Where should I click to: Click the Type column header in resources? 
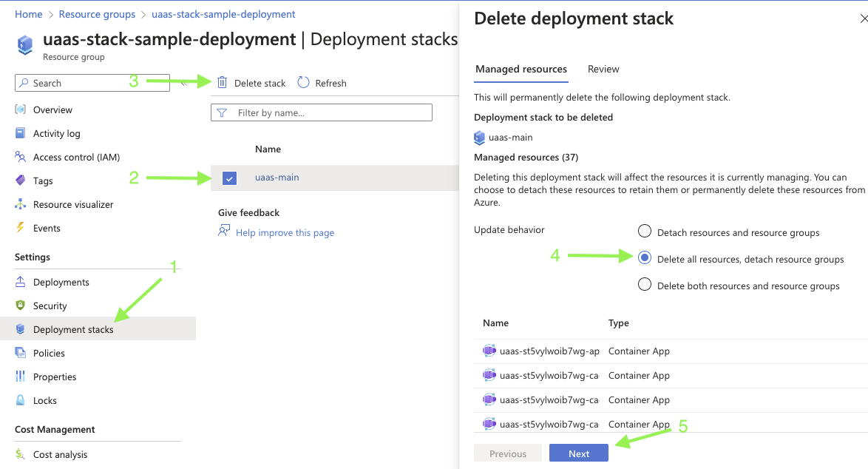click(x=618, y=323)
